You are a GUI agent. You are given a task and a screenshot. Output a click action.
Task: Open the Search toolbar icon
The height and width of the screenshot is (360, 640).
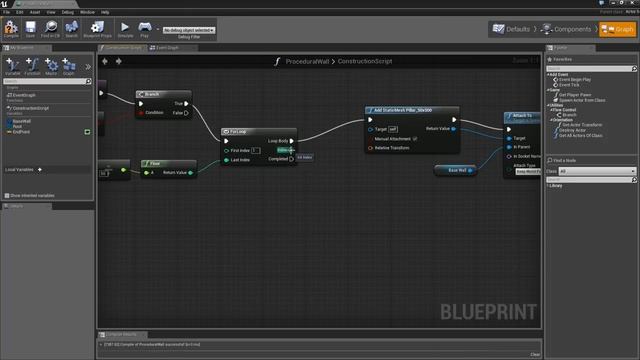pos(71,28)
